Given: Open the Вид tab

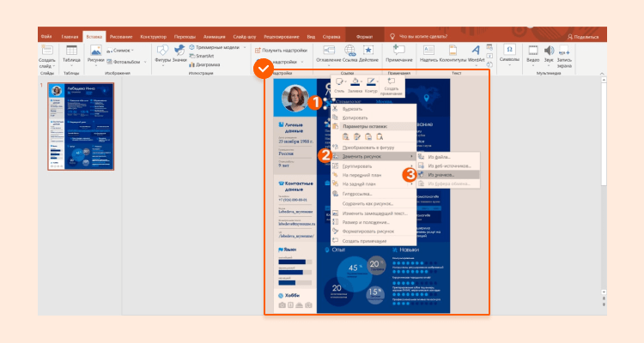Looking at the screenshot, I should (x=311, y=37).
